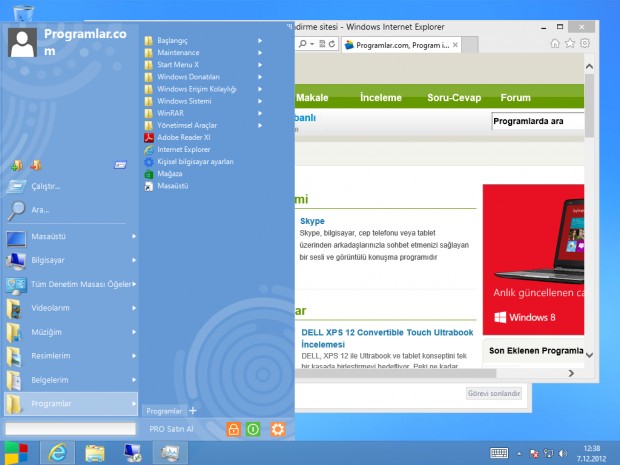Add a new group with plus button

point(193,411)
